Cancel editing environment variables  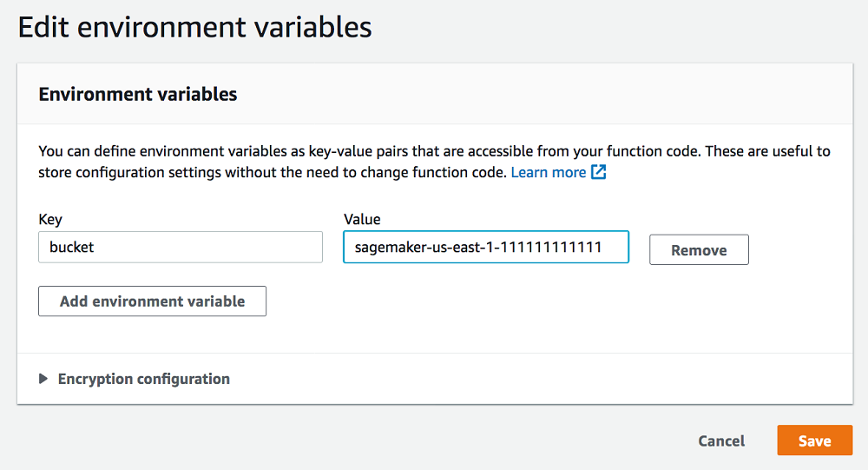point(721,440)
